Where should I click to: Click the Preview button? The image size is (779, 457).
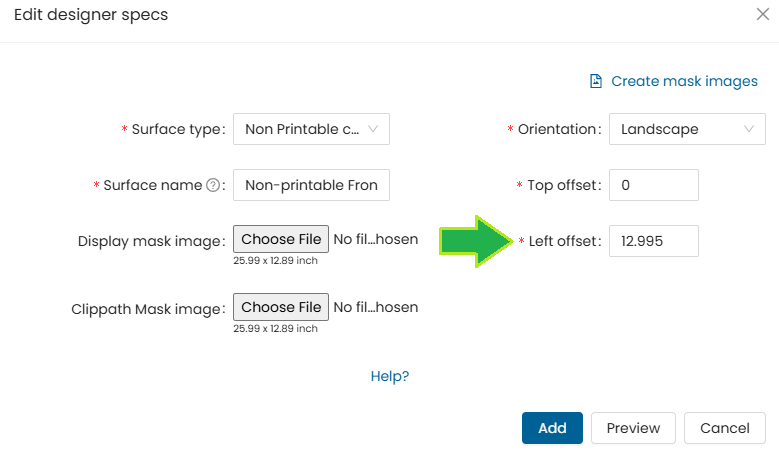[633, 428]
